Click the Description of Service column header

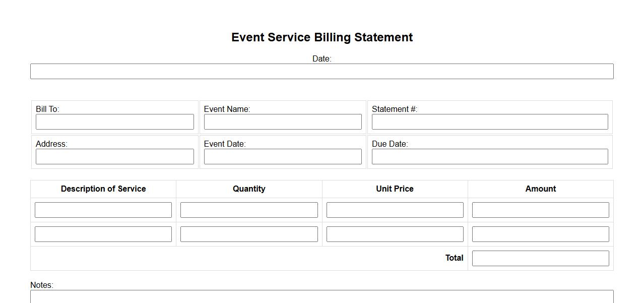pyautogui.click(x=103, y=189)
